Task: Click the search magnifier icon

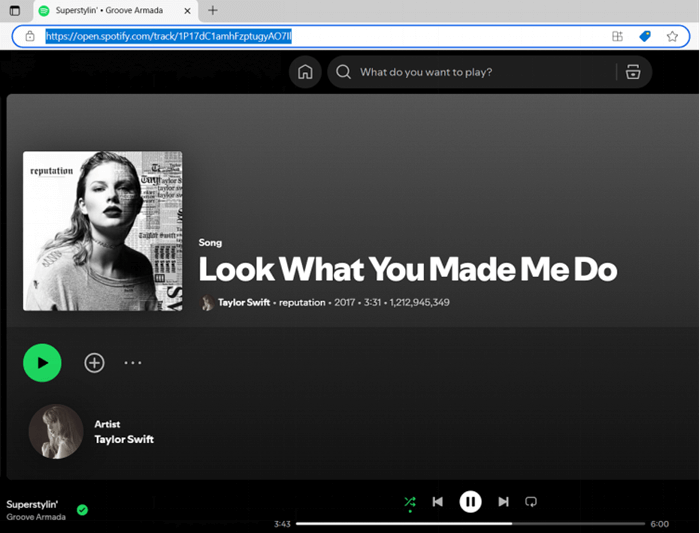Action: click(x=343, y=72)
